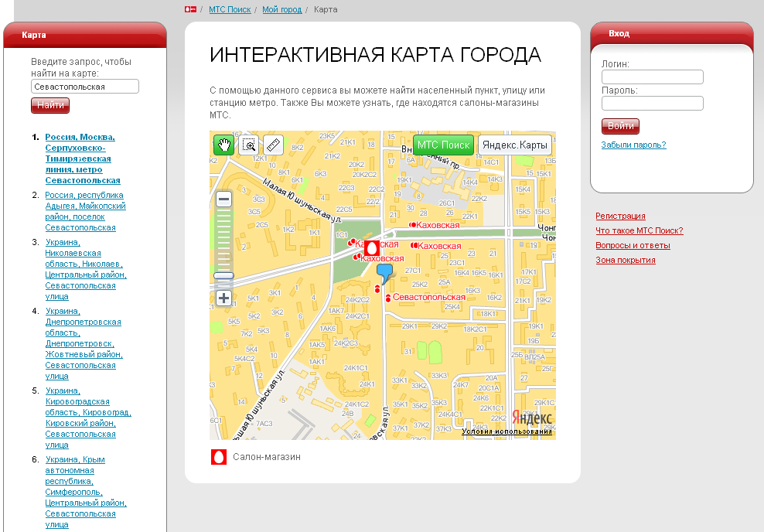Select the hand pan tool on the map
Image resolution: width=764 pixels, height=532 pixels.
click(x=223, y=145)
